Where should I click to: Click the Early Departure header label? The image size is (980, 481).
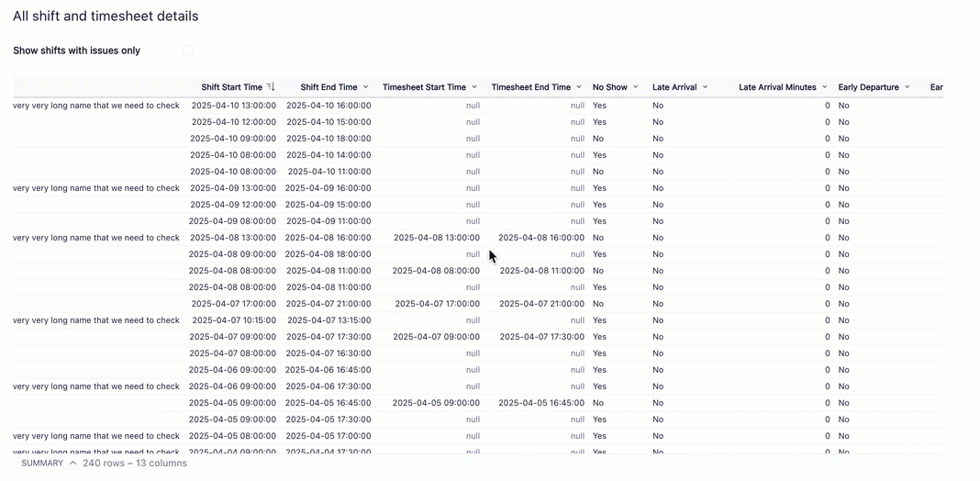click(869, 87)
